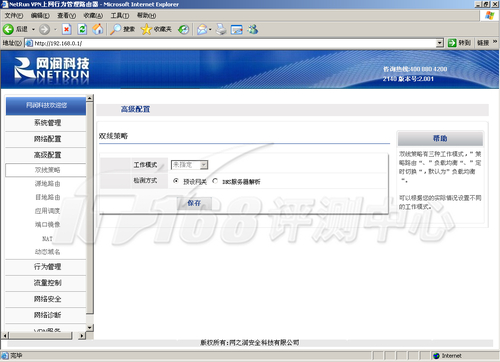Open the Messenger toolbar icon
The image size is (500, 362).
(253, 29)
